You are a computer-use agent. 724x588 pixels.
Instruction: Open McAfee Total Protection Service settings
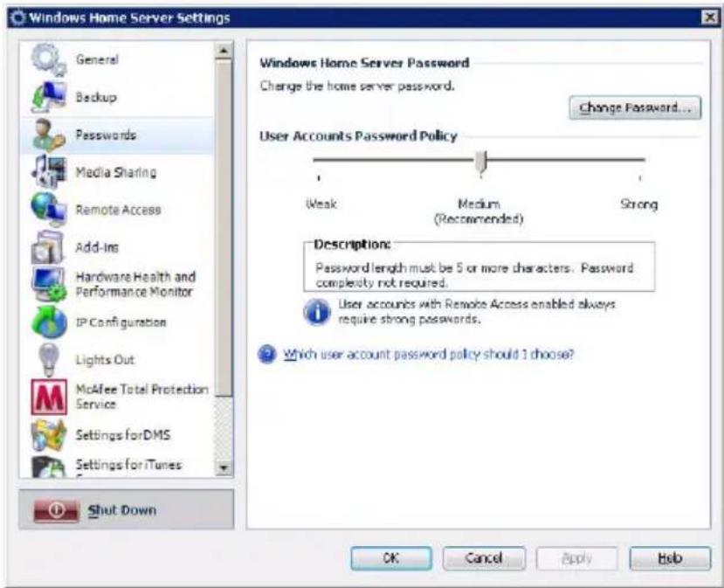click(x=117, y=397)
